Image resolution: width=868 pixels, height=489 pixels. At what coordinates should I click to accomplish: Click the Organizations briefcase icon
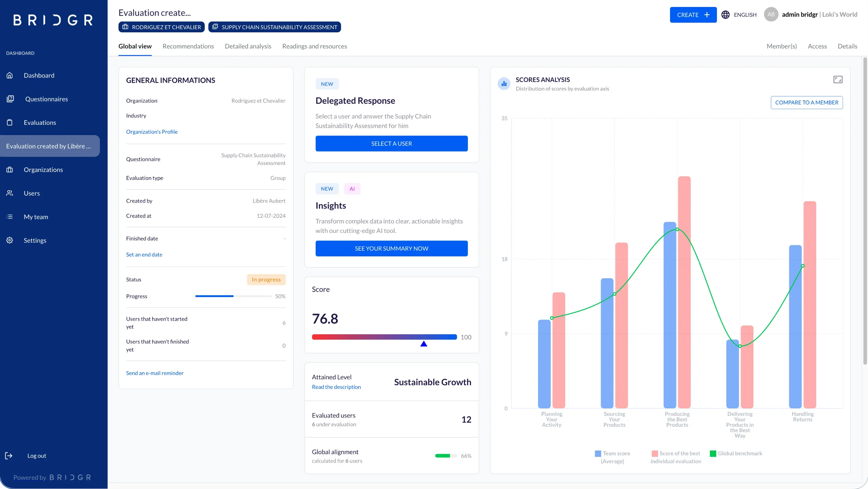tap(9, 170)
